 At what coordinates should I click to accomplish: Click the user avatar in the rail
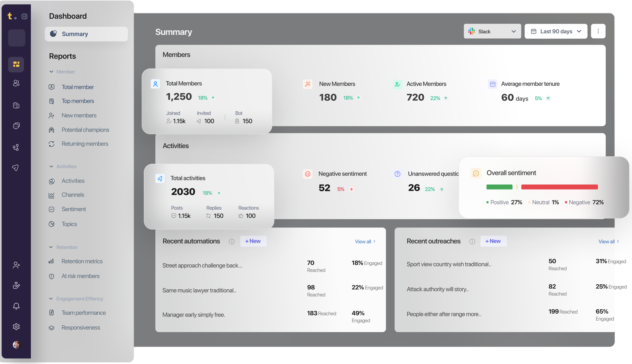pyautogui.click(x=16, y=345)
